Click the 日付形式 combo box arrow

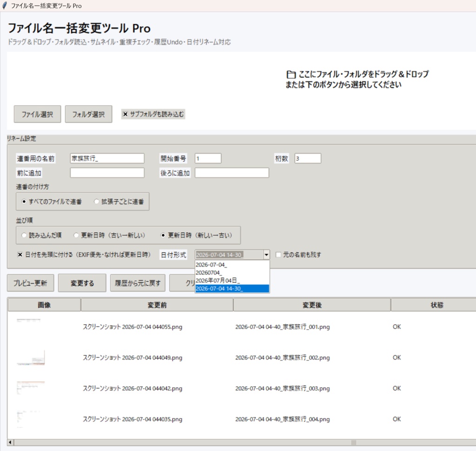266,255
